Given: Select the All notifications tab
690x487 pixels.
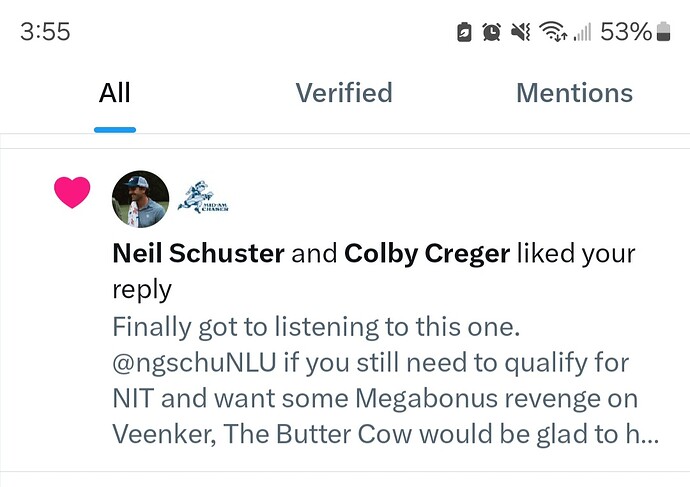Looking at the screenshot, I should tap(114, 93).
